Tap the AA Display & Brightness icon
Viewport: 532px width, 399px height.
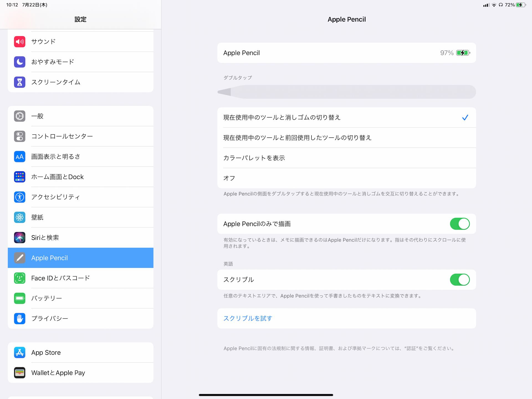(20, 157)
